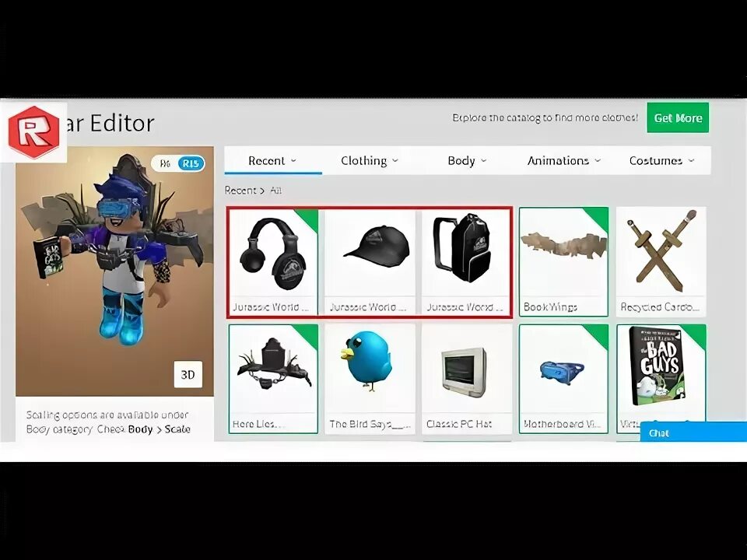This screenshot has width=747, height=560.
Task: Switch avatar to R6 mode
Action: [x=165, y=164]
